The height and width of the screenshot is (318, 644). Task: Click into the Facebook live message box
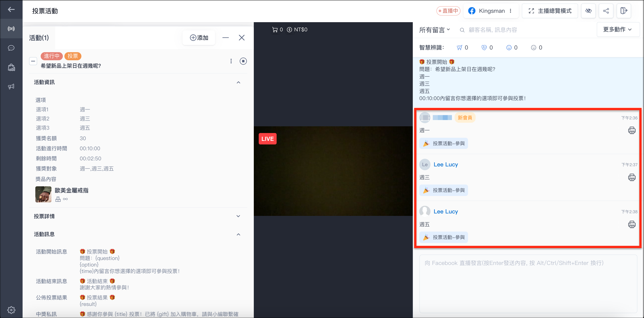point(528,284)
